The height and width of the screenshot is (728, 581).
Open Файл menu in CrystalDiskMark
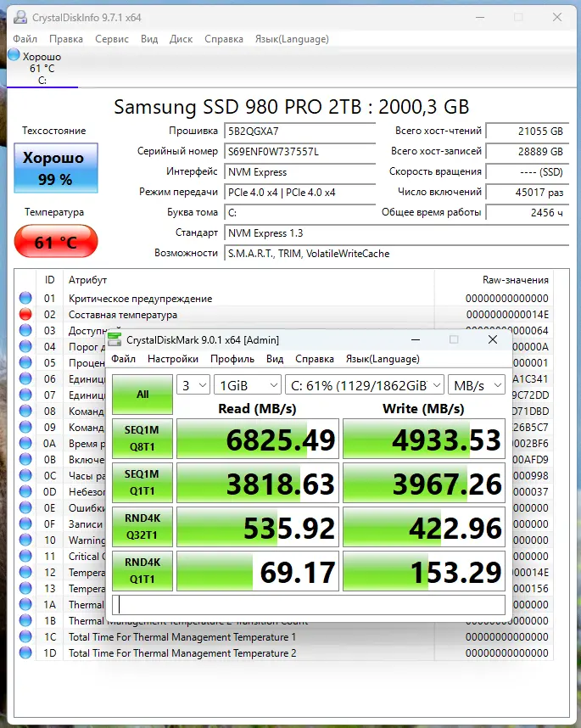pyautogui.click(x=124, y=359)
